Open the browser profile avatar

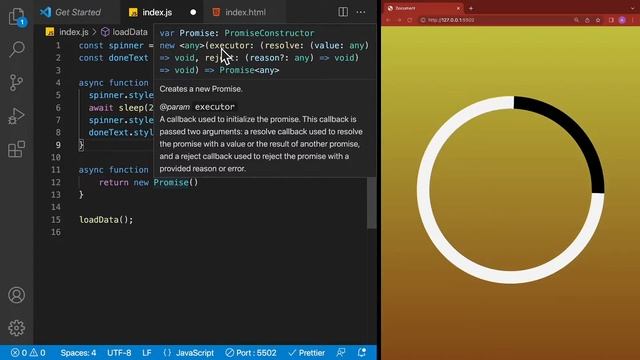(622, 20)
